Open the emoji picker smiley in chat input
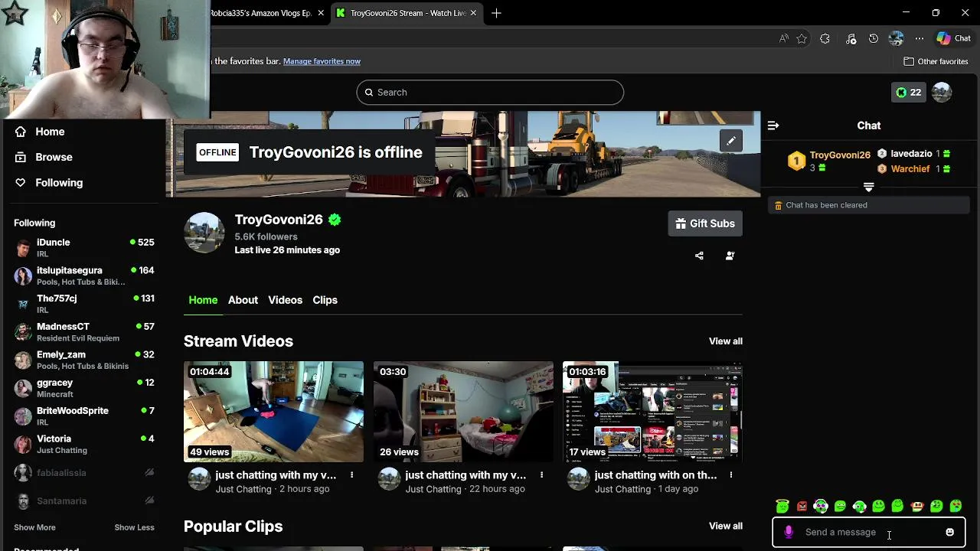980x551 pixels. (949, 532)
